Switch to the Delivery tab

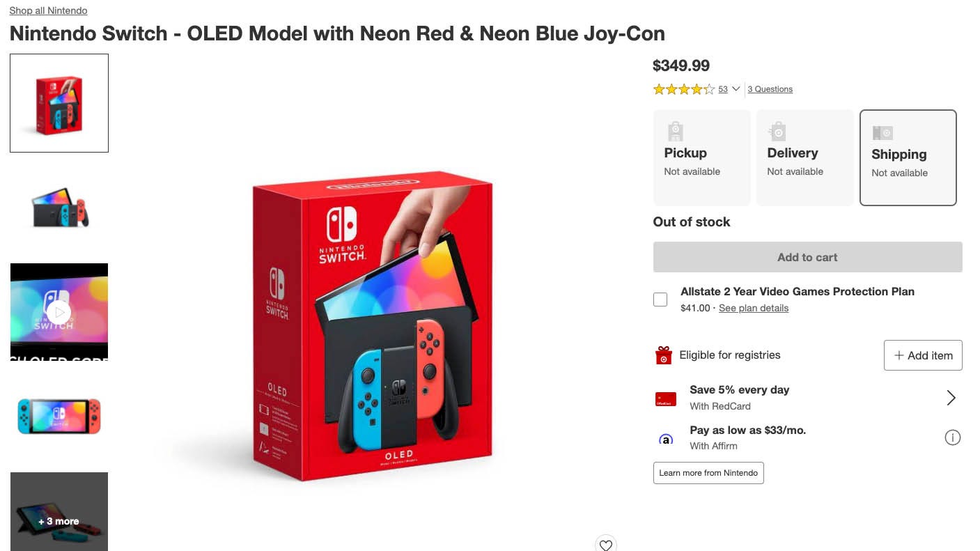point(804,157)
